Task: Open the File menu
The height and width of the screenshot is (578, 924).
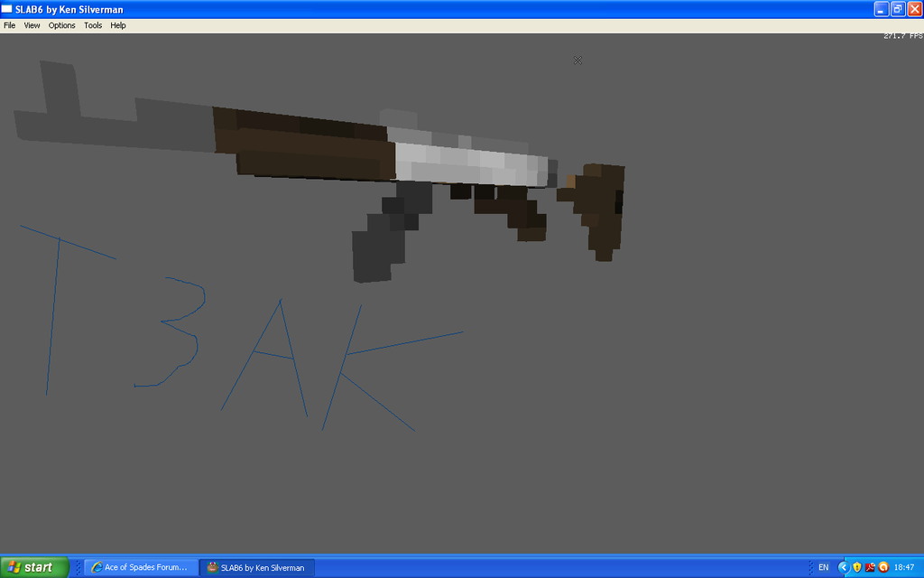Action: [x=9, y=25]
